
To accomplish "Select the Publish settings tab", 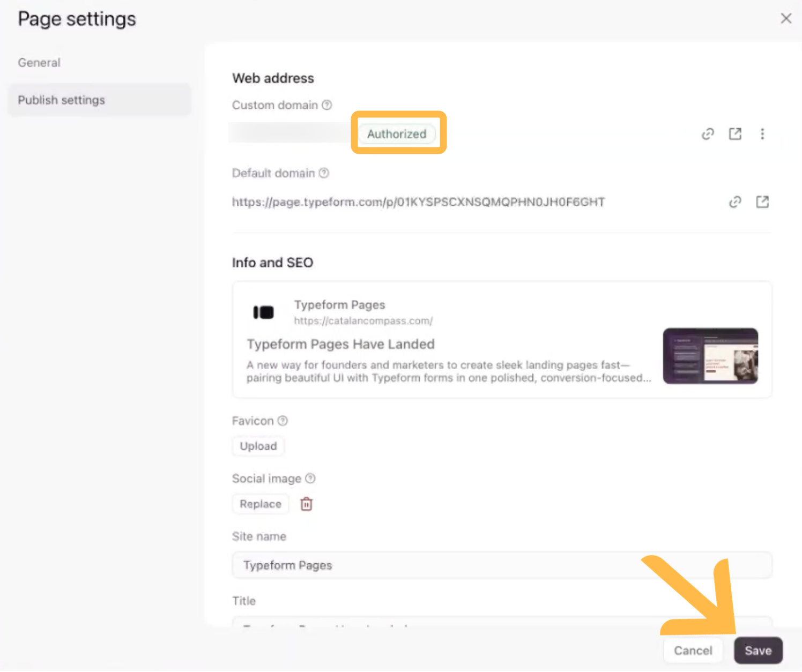I will 99,100.
